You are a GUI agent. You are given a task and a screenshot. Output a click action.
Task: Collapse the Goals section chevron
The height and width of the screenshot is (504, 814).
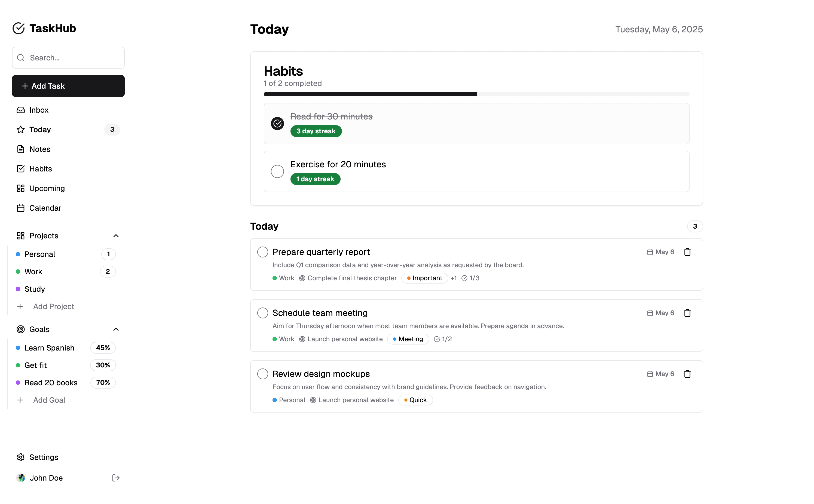pos(116,329)
